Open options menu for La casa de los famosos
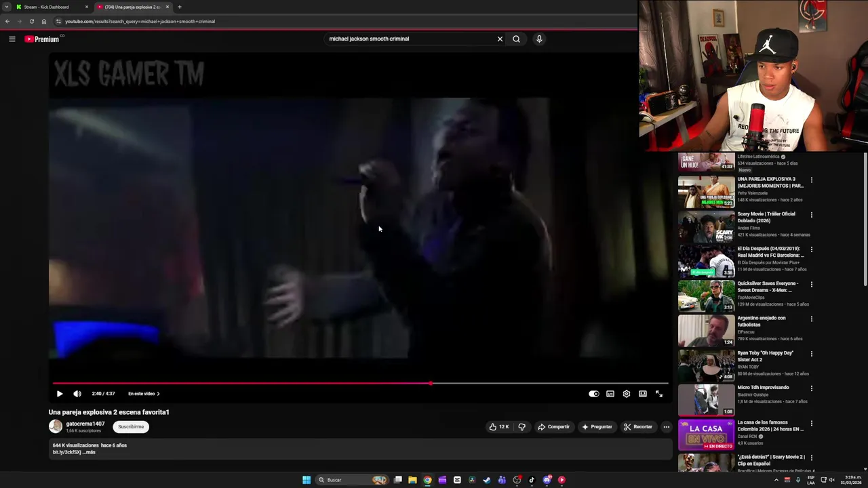Viewport: 868px width, 488px height. [x=811, y=424]
